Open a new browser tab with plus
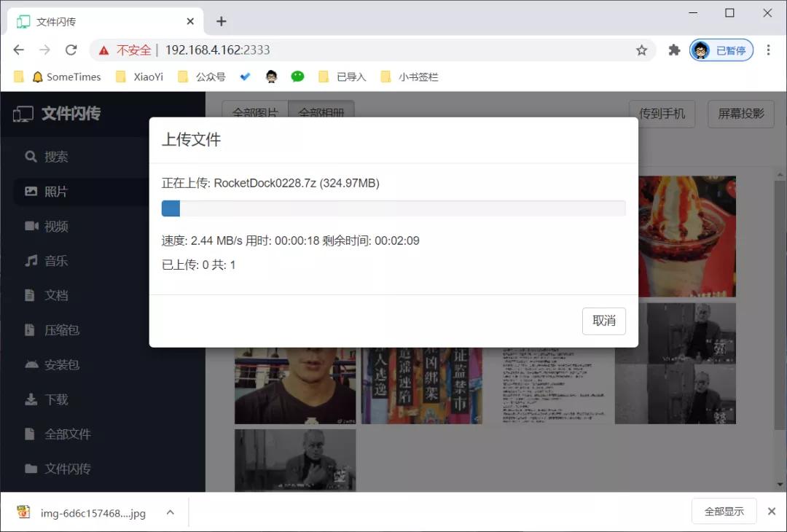The height and width of the screenshot is (532, 787). click(222, 21)
